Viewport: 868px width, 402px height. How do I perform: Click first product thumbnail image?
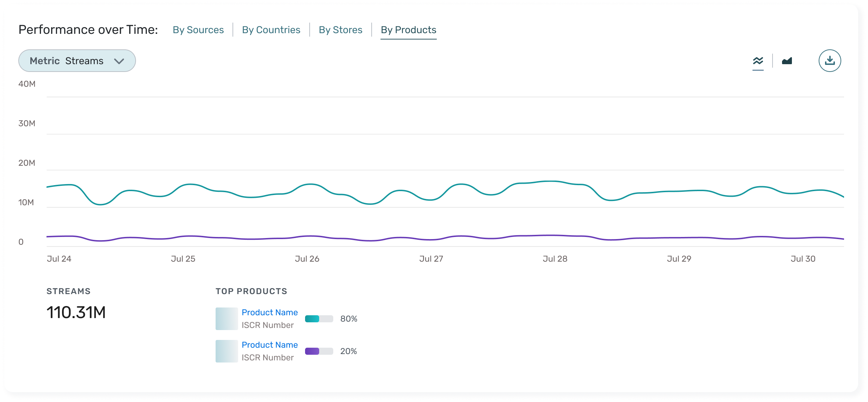click(227, 319)
